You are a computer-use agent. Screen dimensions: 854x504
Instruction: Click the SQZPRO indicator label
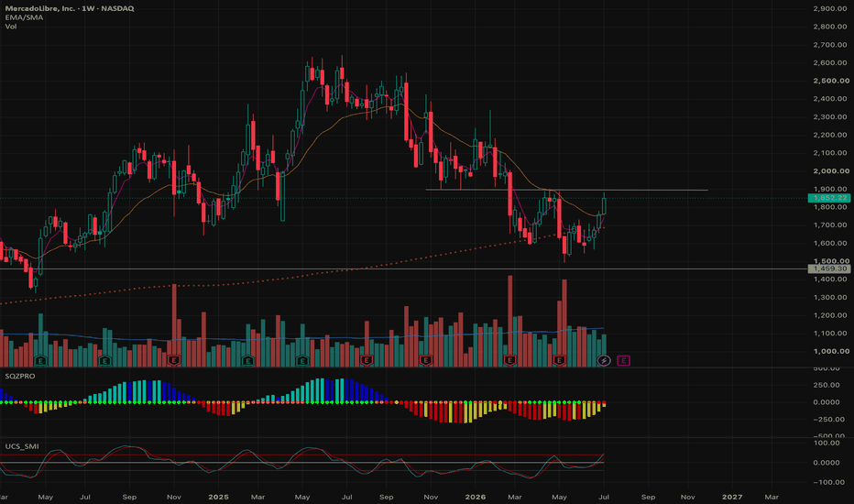pyautogui.click(x=20, y=376)
